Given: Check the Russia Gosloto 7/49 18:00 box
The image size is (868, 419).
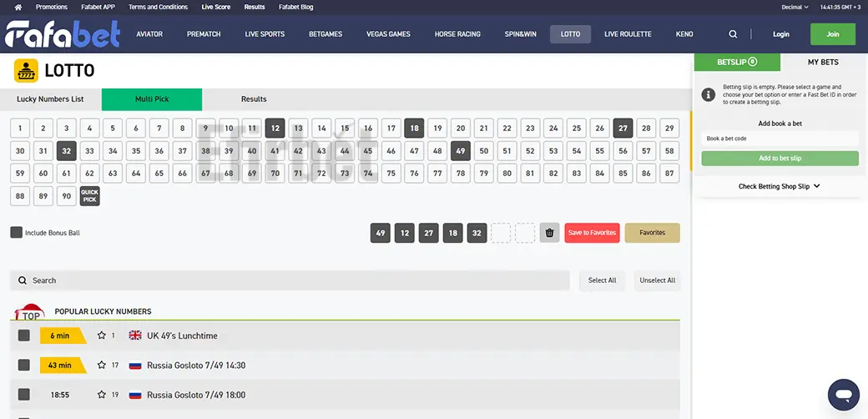Looking at the screenshot, I should pyautogui.click(x=24, y=395).
